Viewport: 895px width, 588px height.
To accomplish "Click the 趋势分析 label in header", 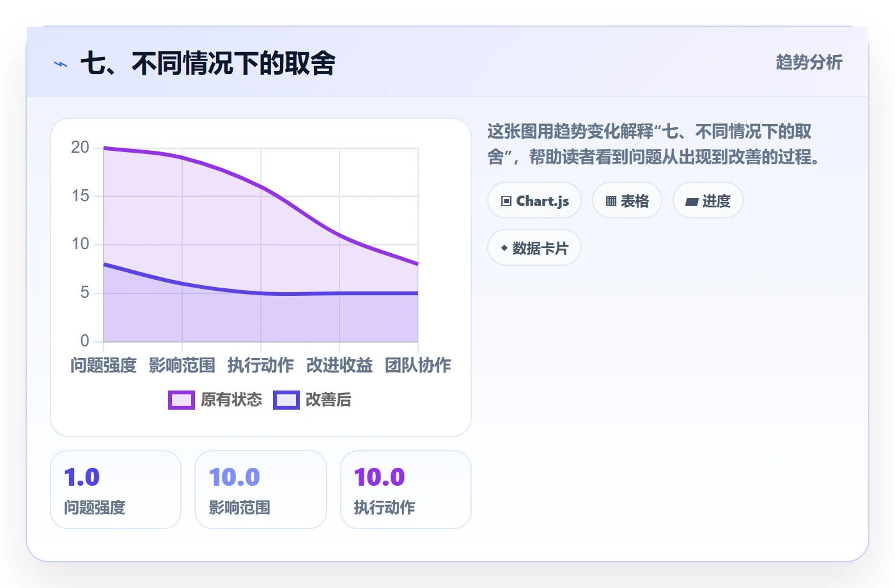I will click(809, 62).
